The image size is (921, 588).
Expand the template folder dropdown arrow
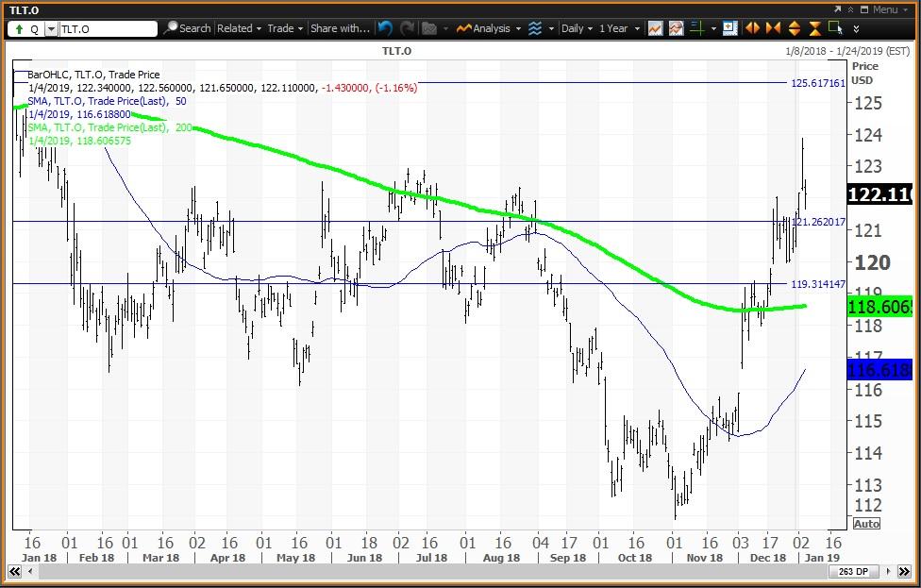click(445, 28)
